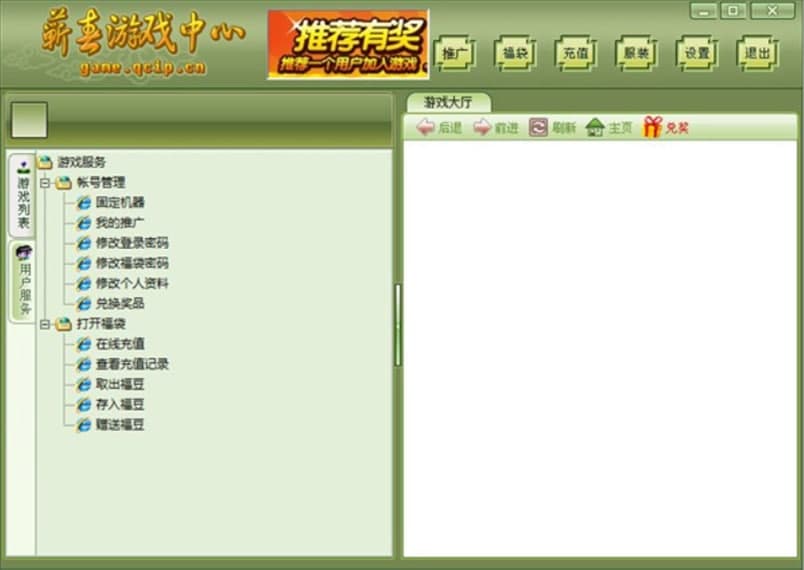Select the 打开福袋 label
The image size is (804, 570).
click(101, 324)
